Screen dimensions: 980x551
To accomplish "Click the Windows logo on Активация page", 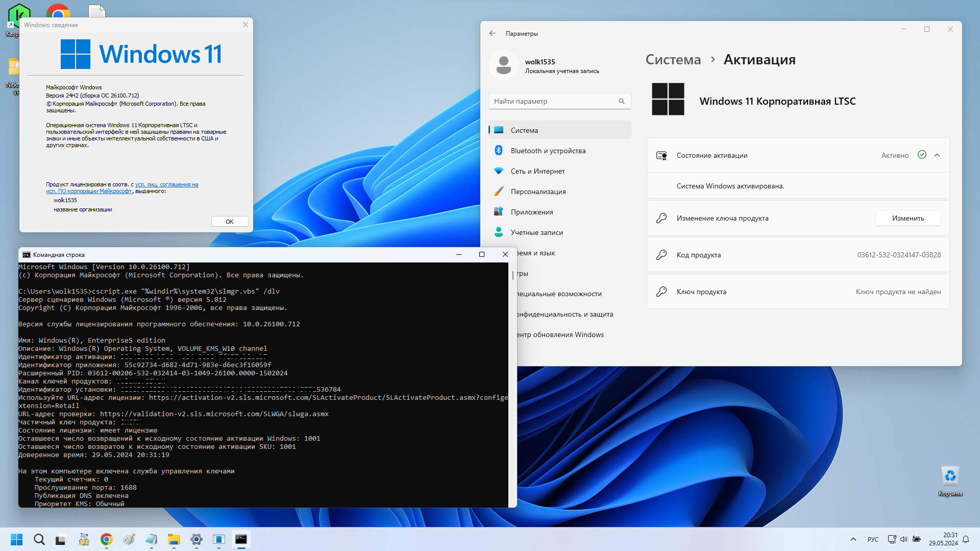I will click(x=668, y=99).
